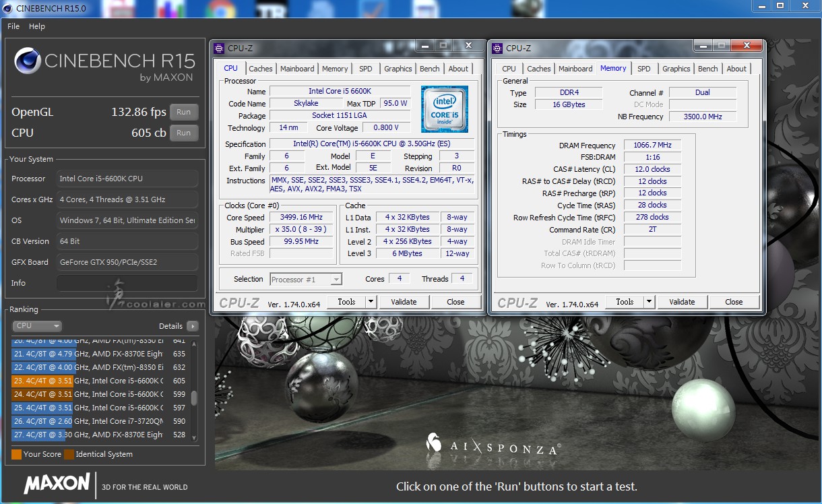Click the Cinebench R15 sphere logo

[x=27, y=61]
